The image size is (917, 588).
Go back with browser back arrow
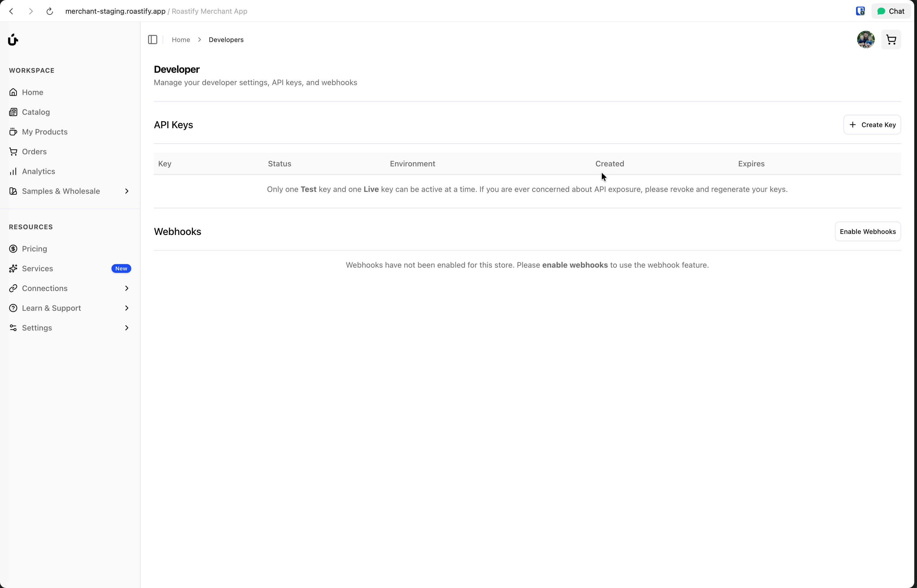pyautogui.click(x=12, y=12)
